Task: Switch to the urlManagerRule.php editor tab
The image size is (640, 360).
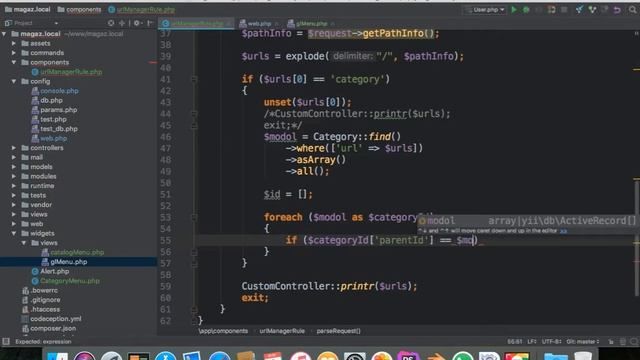Action: pyautogui.click(x=196, y=23)
